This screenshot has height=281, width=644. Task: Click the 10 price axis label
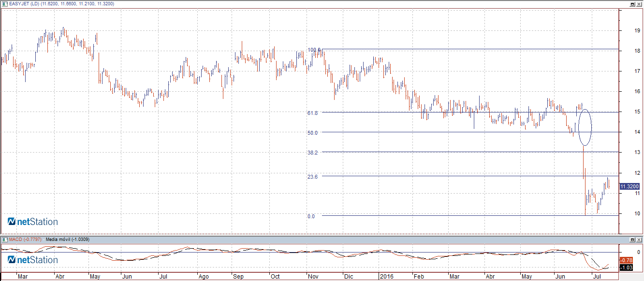[x=637, y=213]
